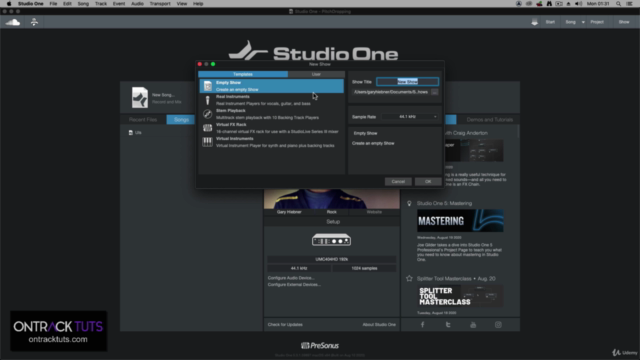Open the Demos and Tutorials tab

(x=489, y=120)
